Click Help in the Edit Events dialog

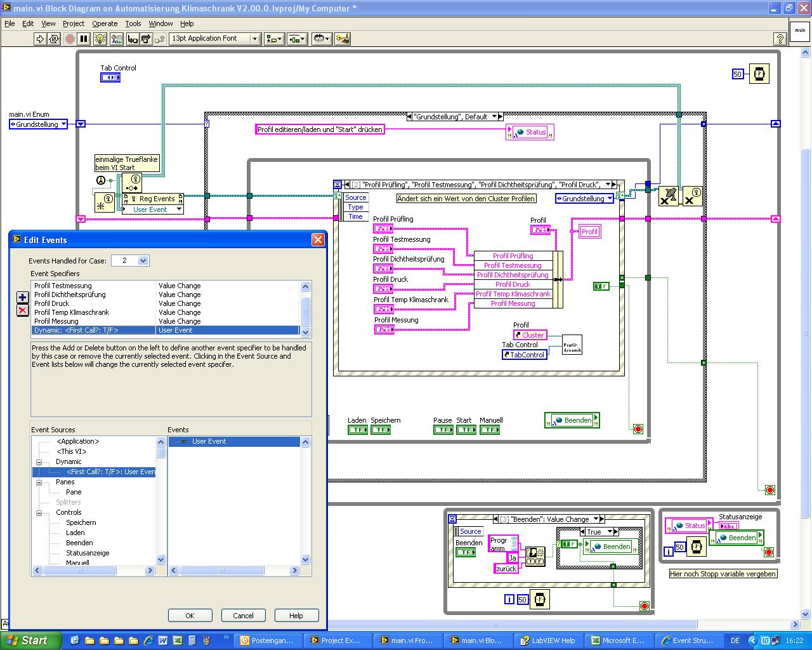tap(296, 615)
